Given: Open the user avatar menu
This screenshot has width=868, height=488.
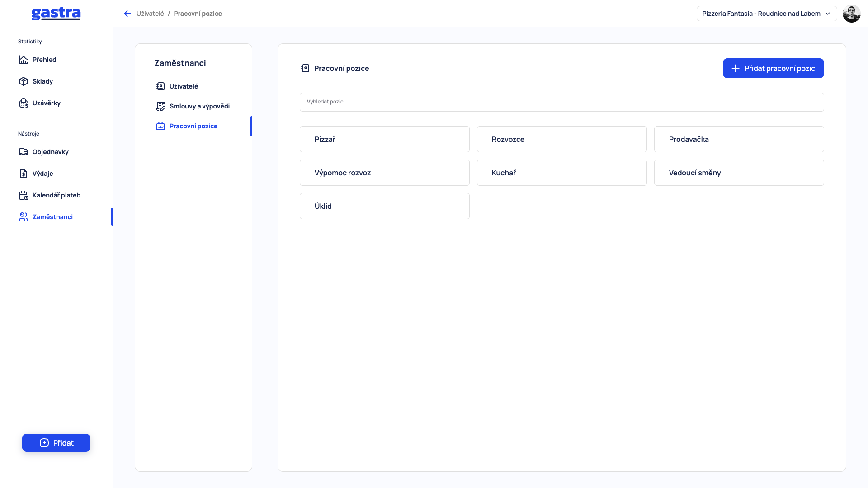Looking at the screenshot, I should (x=851, y=14).
